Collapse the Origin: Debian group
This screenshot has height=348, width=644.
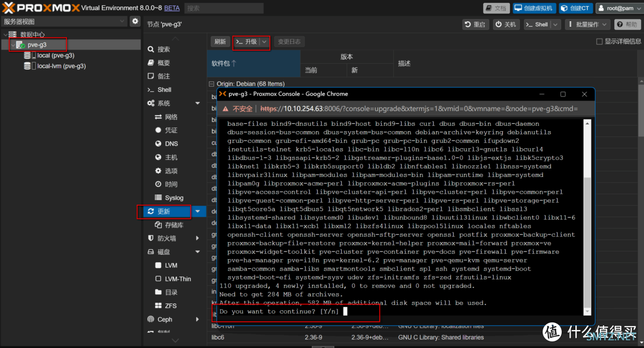(212, 83)
